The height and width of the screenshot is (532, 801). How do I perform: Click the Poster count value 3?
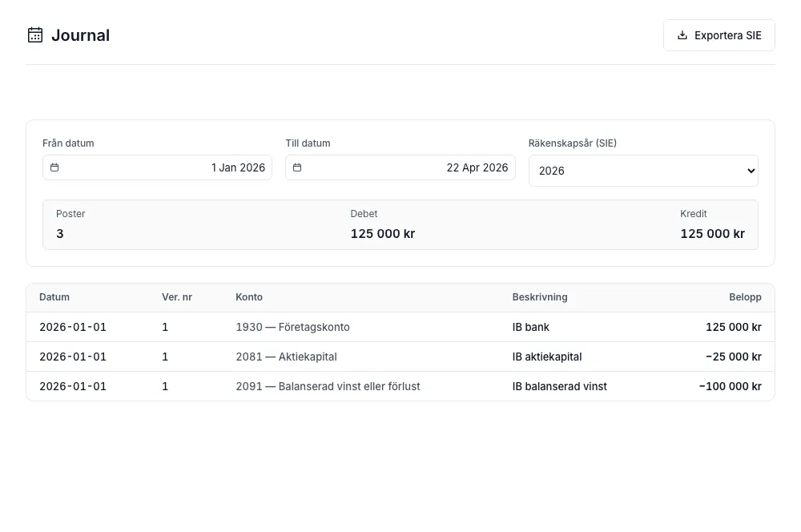pos(60,233)
